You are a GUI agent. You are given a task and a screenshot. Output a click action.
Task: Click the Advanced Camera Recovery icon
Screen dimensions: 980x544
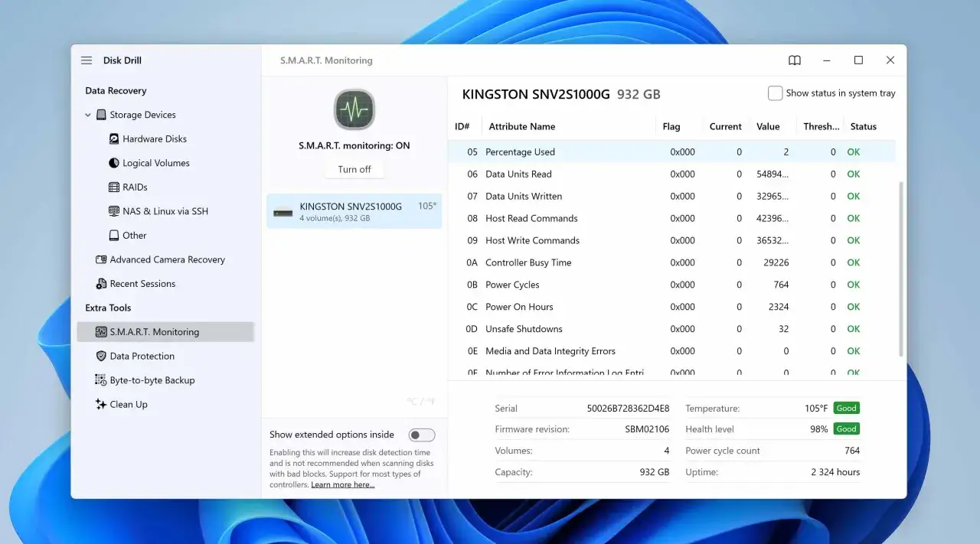coord(101,260)
